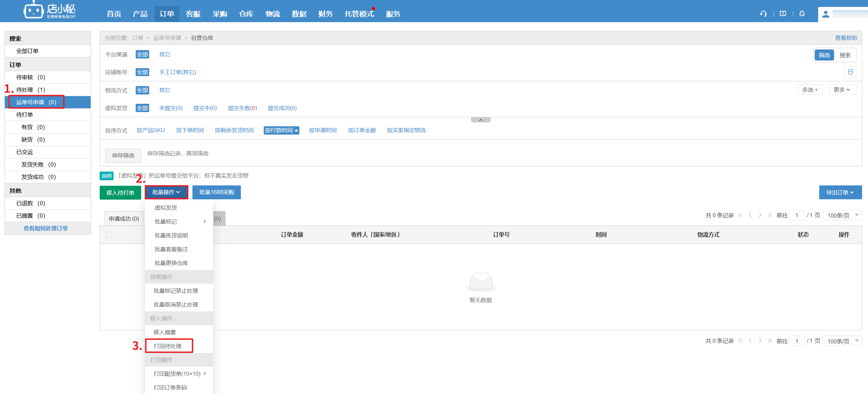868x394 pixels.
Task: Open the help book icon
Action: tap(783, 14)
